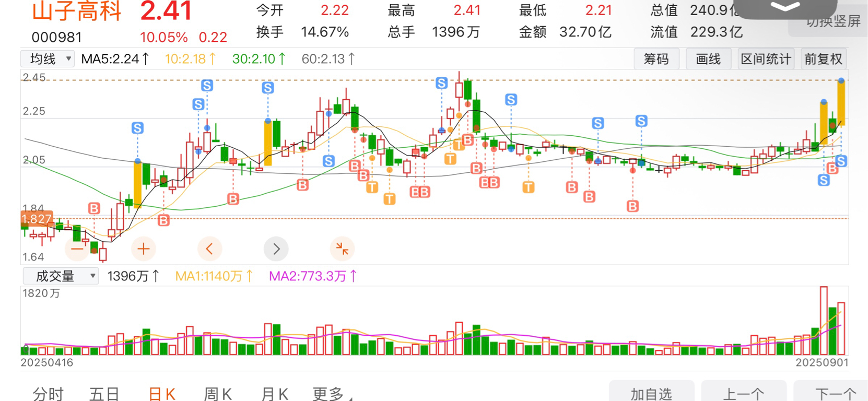The height and width of the screenshot is (401, 868).
Task: Tap 10:2.18 moving average label
Action: pyautogui.click(x=190, y=59)
